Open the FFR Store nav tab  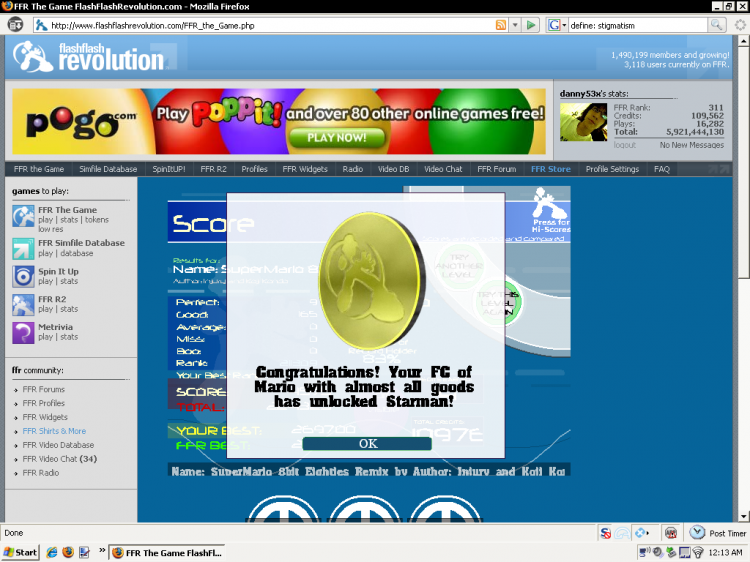pyautogui.click(x=551, y=169)
